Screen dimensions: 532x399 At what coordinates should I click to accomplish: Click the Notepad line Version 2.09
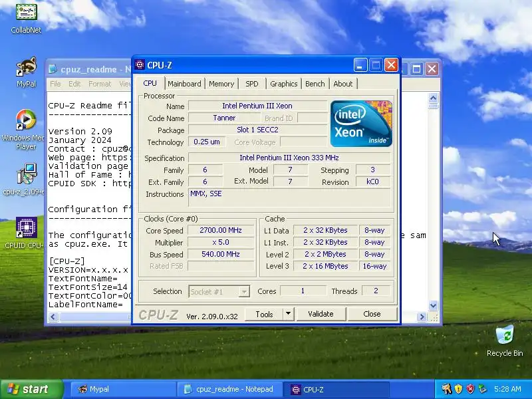click(80, 131)
